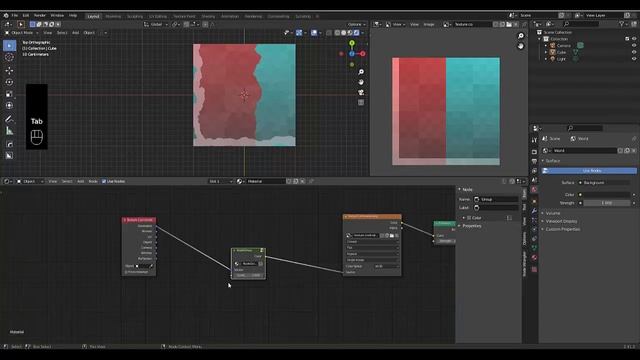Select the Select Box tool in viewport toolbar
The image size is (640, 360).
[9, 46]
